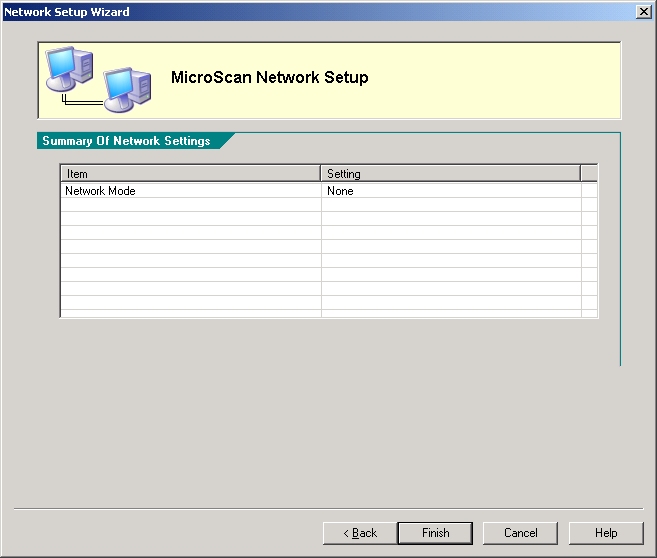This screenshot has height=558, width=657.
Task: Click the Setting column header
Action: coord(450,173)
